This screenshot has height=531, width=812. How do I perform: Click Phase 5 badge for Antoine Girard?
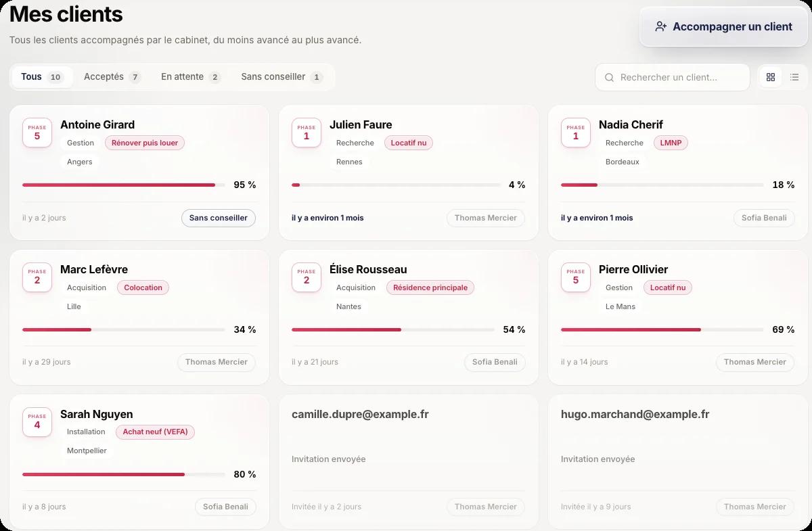pos(37,133)
